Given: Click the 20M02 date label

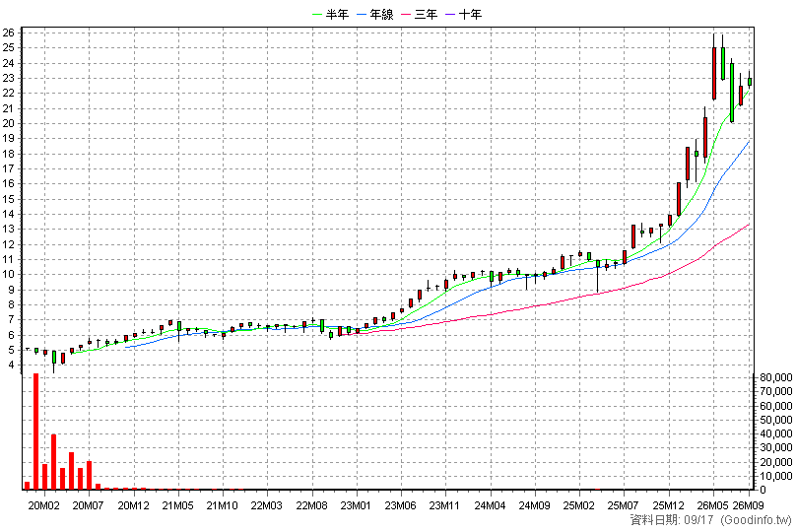Looking at the screenshot, I should [43, 505].
